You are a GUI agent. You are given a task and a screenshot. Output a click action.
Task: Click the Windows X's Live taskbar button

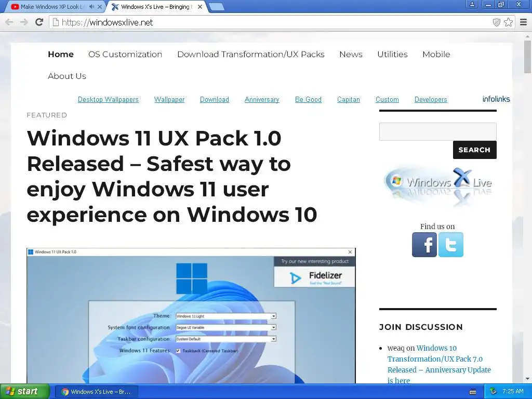[97, 392]
